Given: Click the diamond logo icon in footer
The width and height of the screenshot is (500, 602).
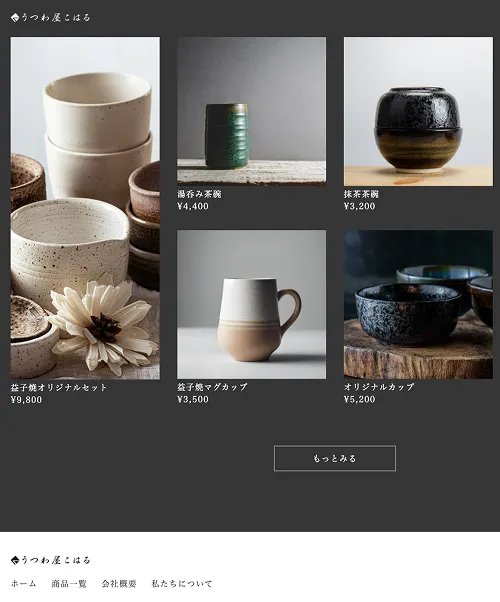Looking at the screenshot, I should pos(15,560).
